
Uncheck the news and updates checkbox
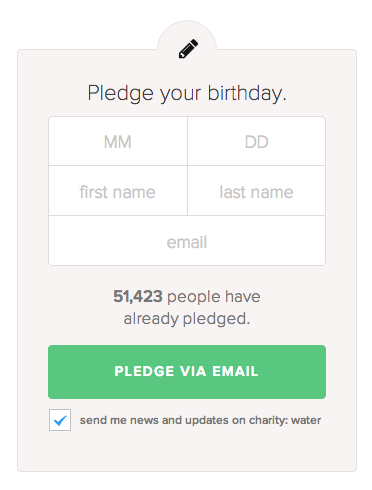60,420
